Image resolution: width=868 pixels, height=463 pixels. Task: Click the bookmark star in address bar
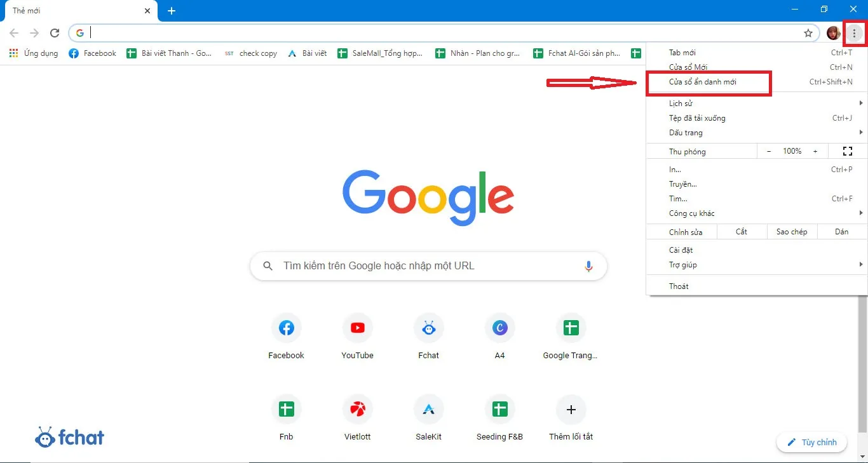(x=808, y=32)
